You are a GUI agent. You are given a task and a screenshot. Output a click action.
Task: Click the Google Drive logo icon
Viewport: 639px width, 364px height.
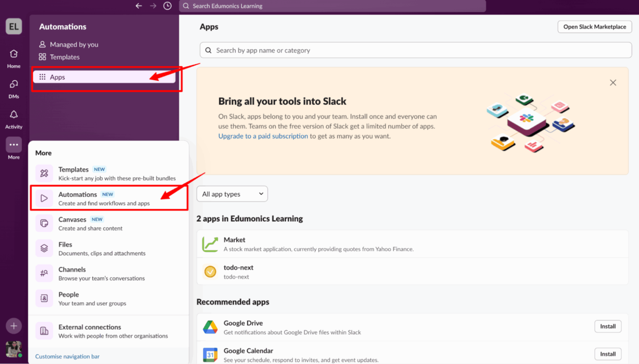point(210,327)
